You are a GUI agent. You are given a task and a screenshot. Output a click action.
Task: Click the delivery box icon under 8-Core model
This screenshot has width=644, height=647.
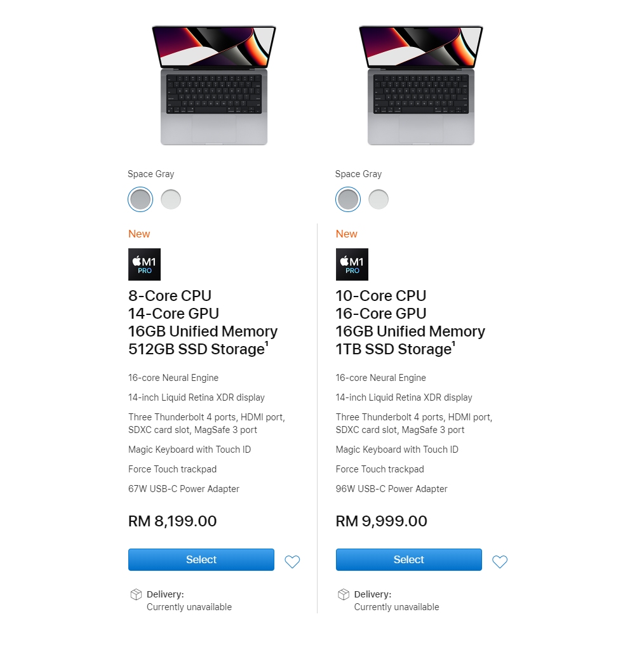click(x=136, y=594)
